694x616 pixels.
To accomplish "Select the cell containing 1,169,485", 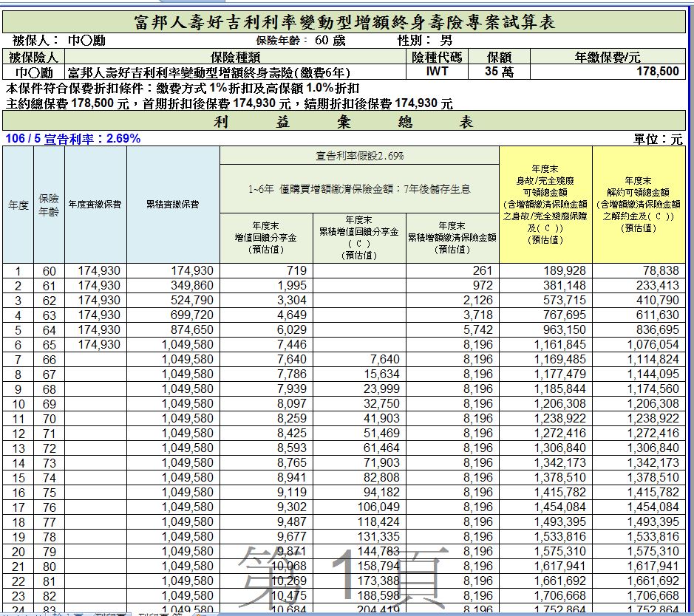I will pyautogui.click(x=545, y=360).
